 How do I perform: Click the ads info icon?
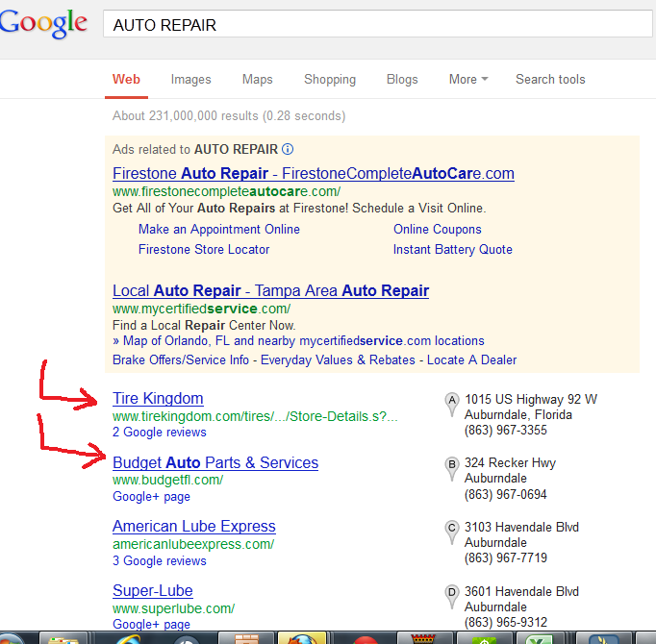point(288,149)
